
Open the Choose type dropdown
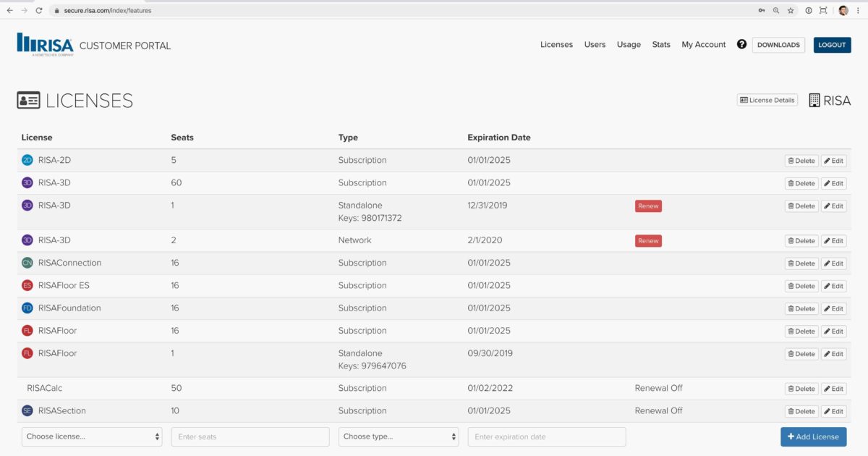click(398, 436)
